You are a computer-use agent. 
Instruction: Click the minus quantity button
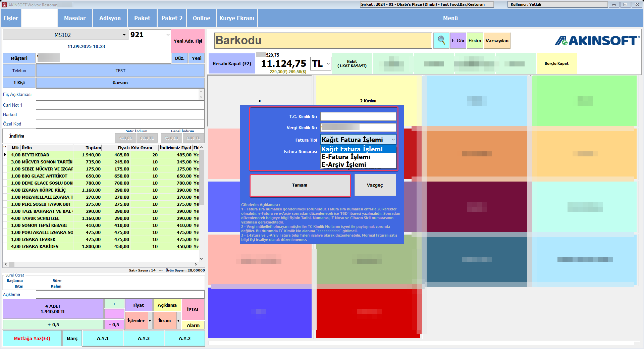click(x=114, y=314)
